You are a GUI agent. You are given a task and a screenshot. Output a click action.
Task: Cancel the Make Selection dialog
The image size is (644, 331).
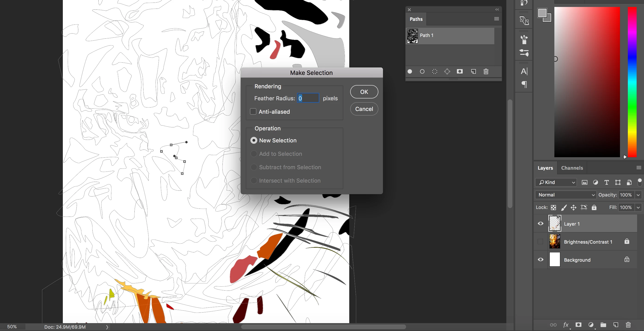point(364,109)
